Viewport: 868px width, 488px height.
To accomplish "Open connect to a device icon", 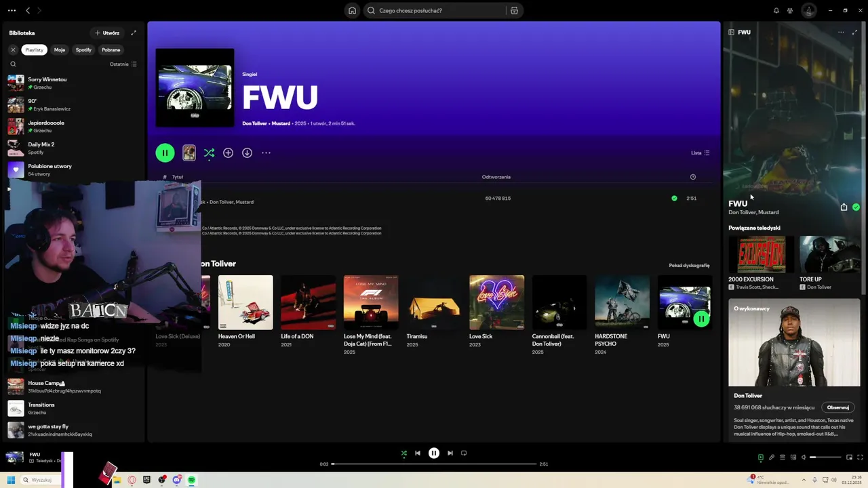I will (793, 457).
